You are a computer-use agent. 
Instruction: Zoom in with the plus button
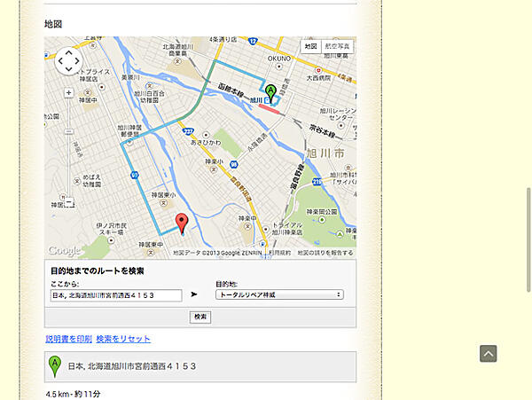click(69, 92)
